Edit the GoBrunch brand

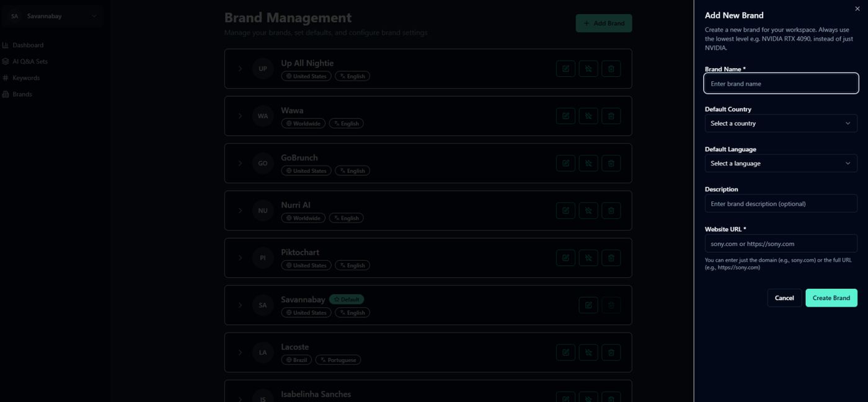[x=565, y=164]
